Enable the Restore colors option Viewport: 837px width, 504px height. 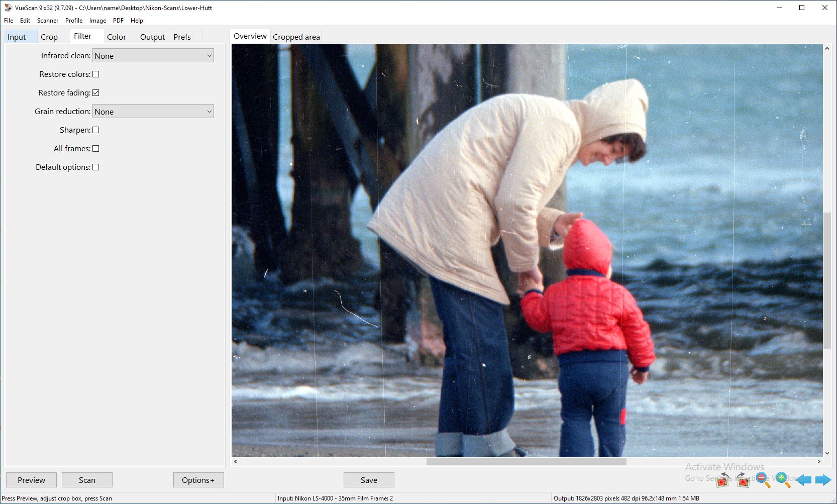tap(95, 74)
